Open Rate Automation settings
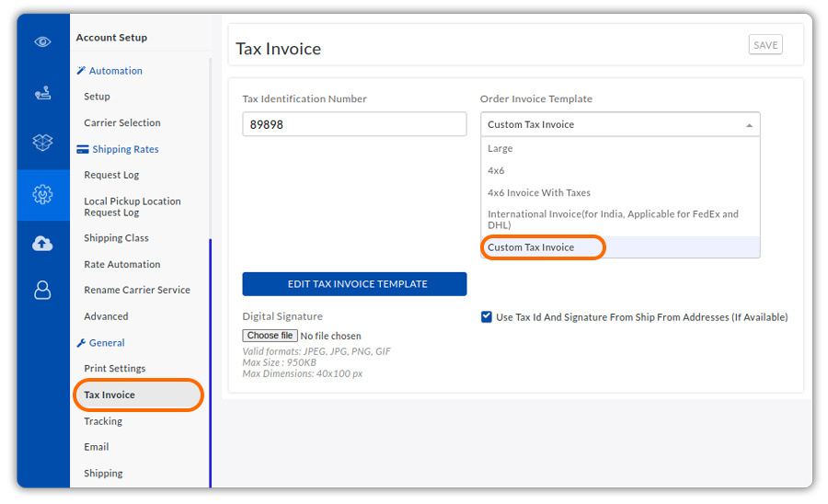The width and height of the screenshot is (828, 504). (122, 264)
